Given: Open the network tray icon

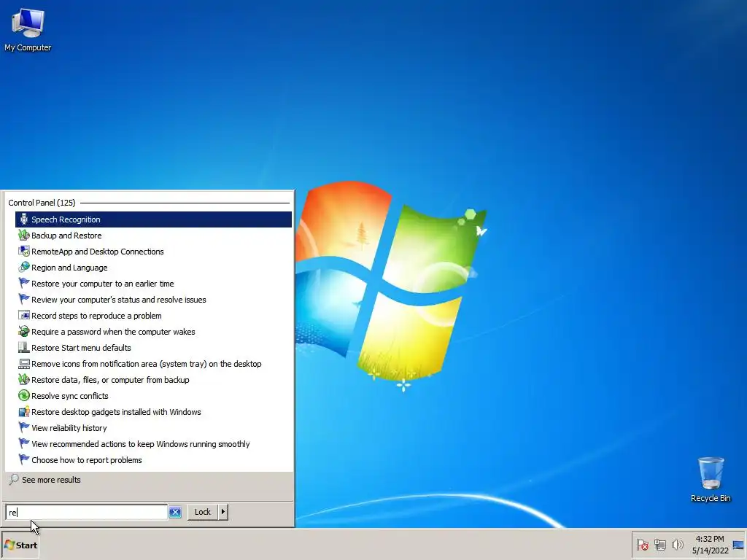Looking at the screenshot, I should (659, 545).
